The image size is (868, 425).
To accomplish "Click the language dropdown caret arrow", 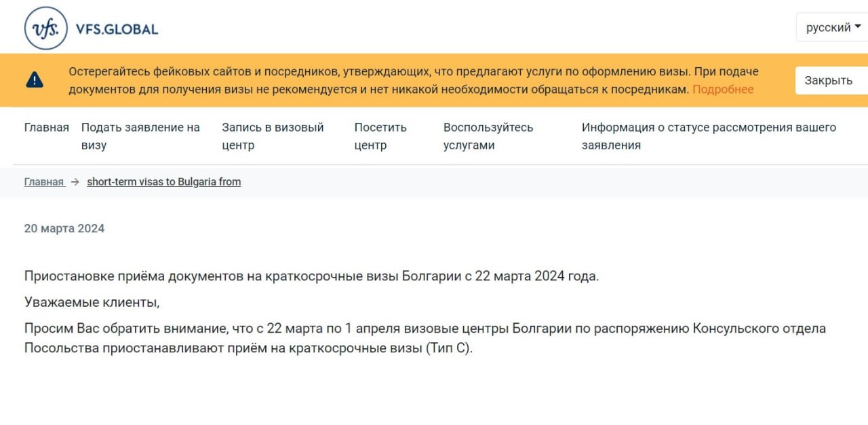I will pyautogui.click(x=858, y=27).
